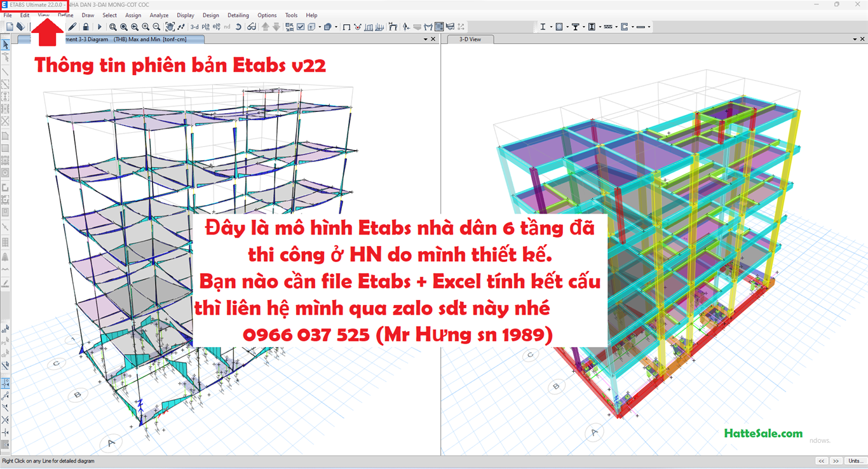Activate the pan hand tool
868x469 pixels.
[x=170, y=27]
